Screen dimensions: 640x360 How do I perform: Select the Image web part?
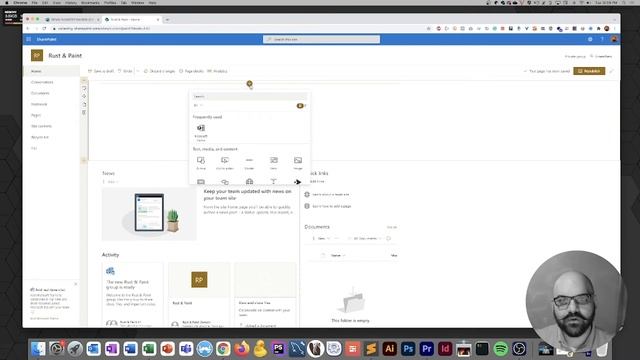[x=298, y=163]
